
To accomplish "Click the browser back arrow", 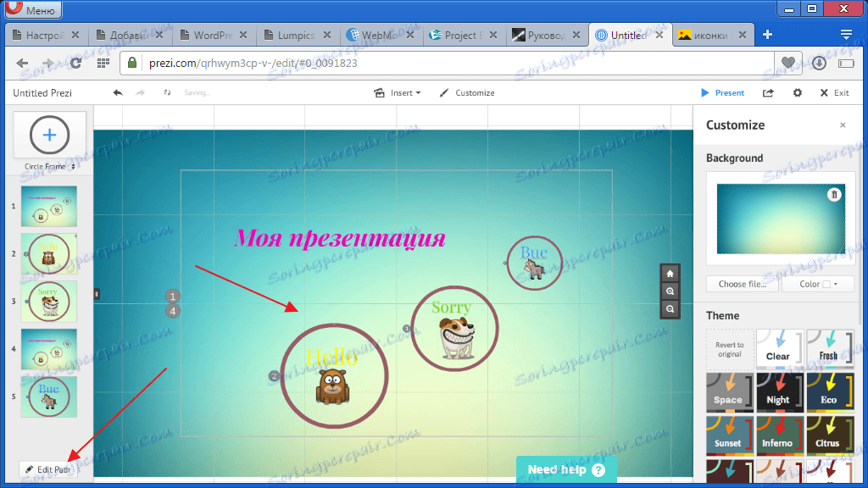I will point(22,63).
